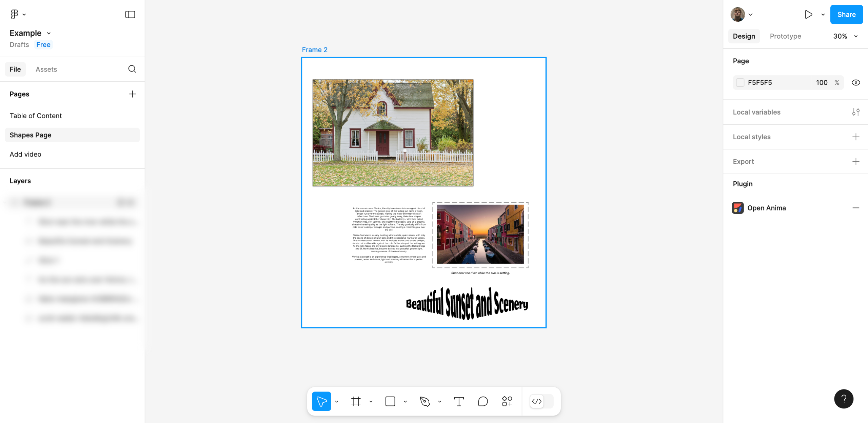
Task: Click the F5F5F5 page color swatch
Action: coord(740,83)
